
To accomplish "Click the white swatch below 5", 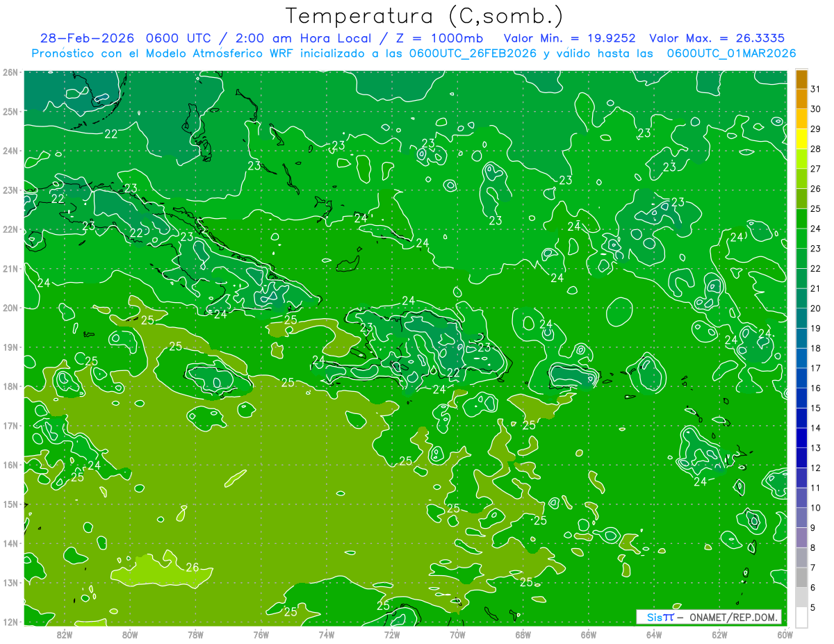I will (x=801, y=617).
